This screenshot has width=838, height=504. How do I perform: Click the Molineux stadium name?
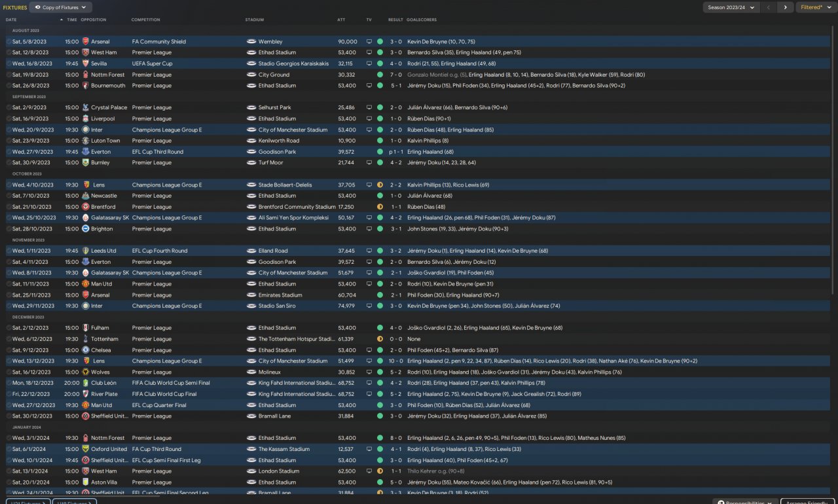click(270, 372)
